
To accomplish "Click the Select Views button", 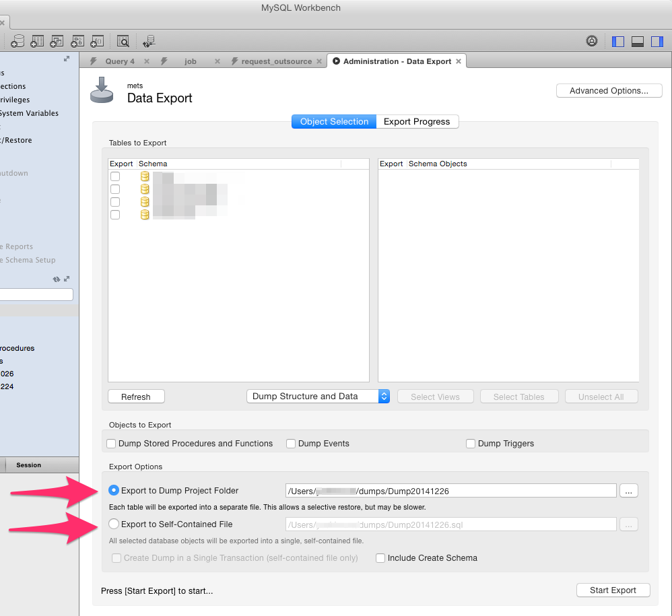I will click(436, 397).
